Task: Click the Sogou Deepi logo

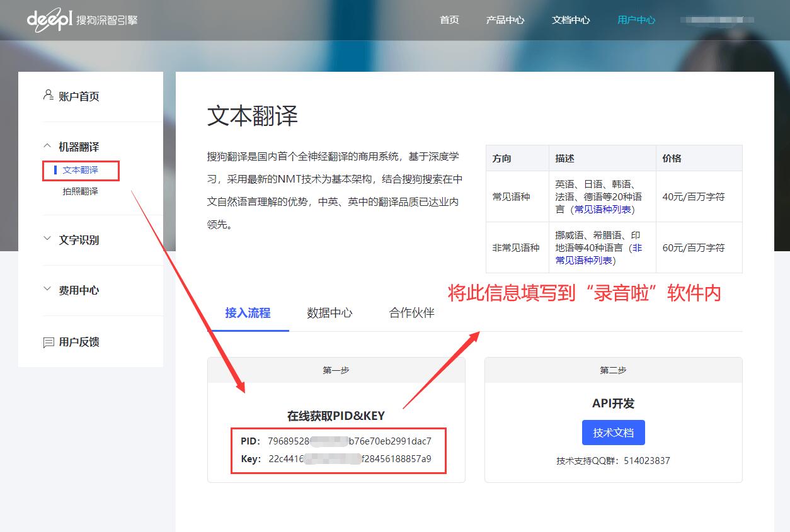Action: point(82,20)
